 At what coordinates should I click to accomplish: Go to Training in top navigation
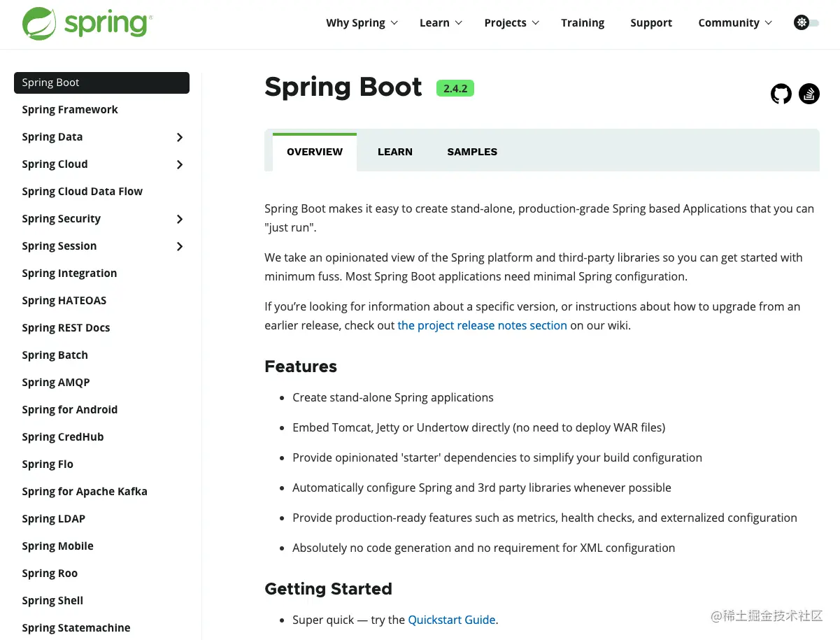[x=583, y=23]
